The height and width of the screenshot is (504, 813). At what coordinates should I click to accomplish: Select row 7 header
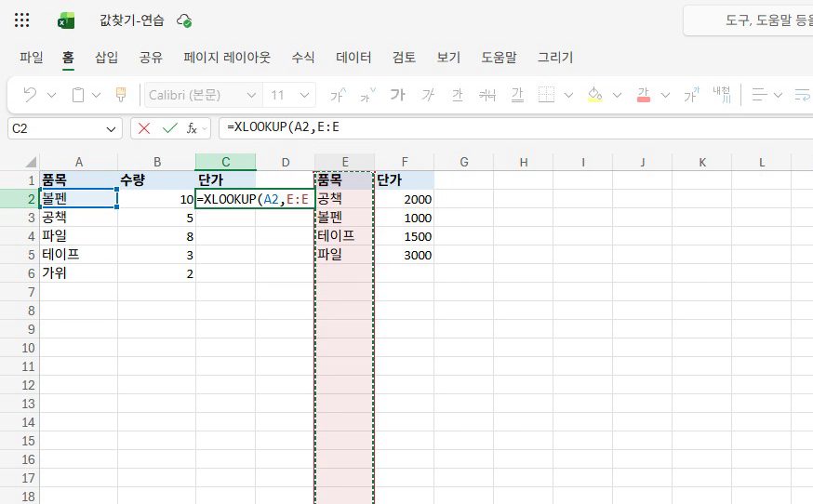20,292
